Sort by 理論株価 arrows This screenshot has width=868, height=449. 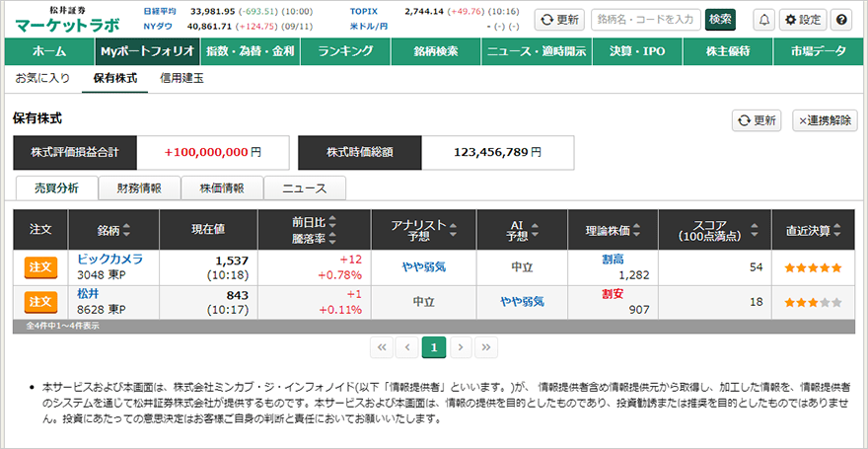pos(636,230)
